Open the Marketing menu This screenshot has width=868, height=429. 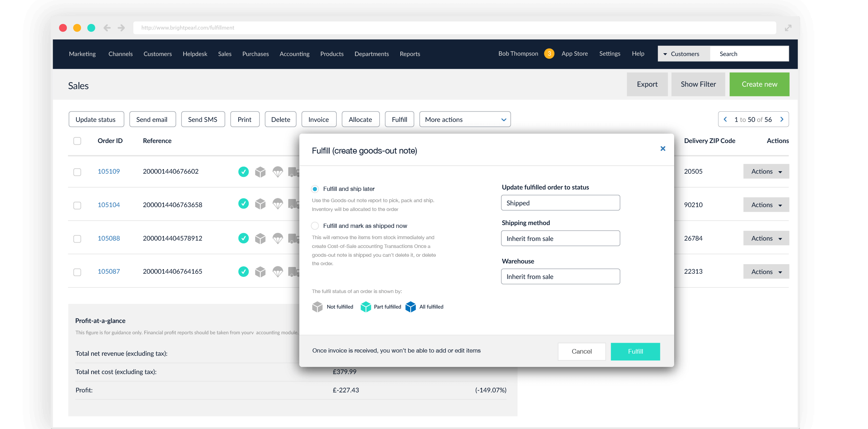click(82, 54)
